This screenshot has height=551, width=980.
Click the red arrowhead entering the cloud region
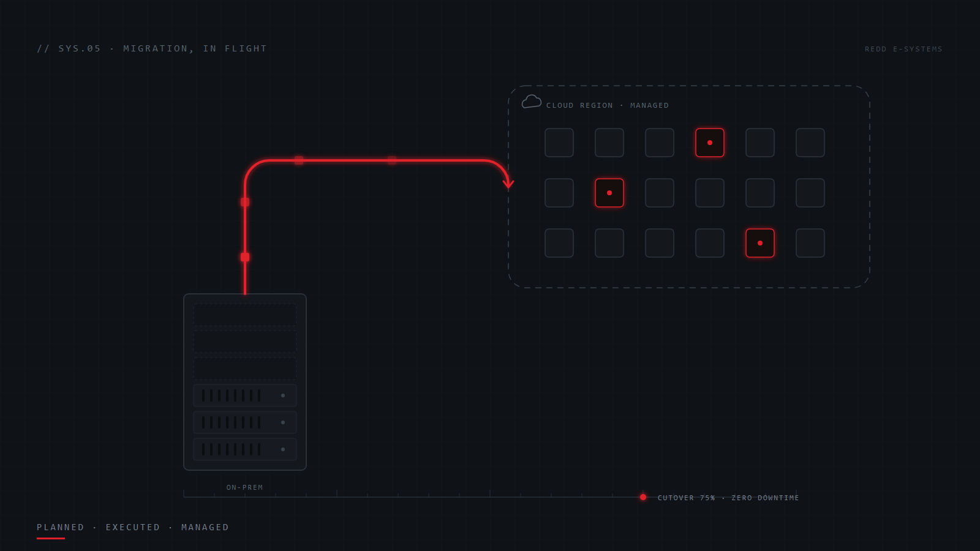coord(508,183)
